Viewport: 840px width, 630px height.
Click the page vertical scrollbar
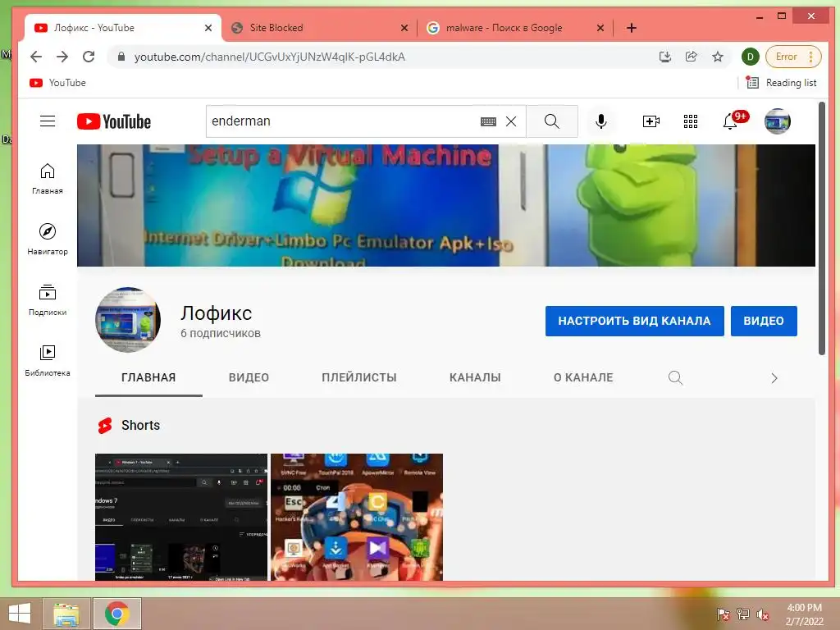[822, 228]
